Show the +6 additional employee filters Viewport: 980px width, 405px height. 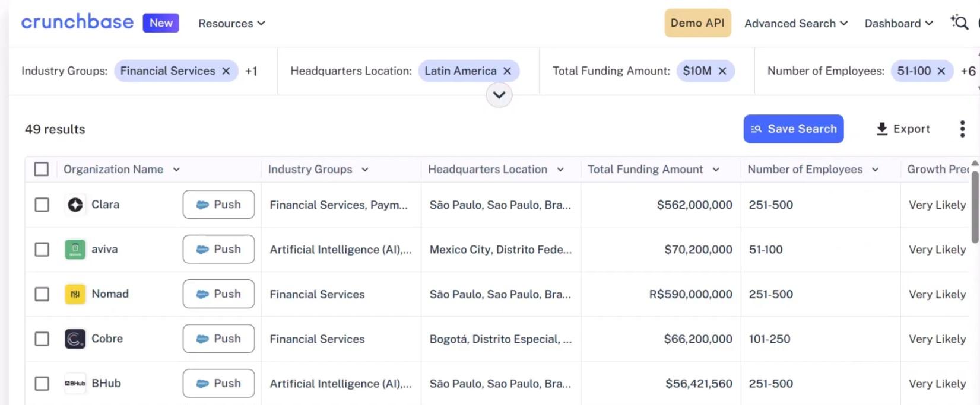pyautogui.click(x=968, y=71)
